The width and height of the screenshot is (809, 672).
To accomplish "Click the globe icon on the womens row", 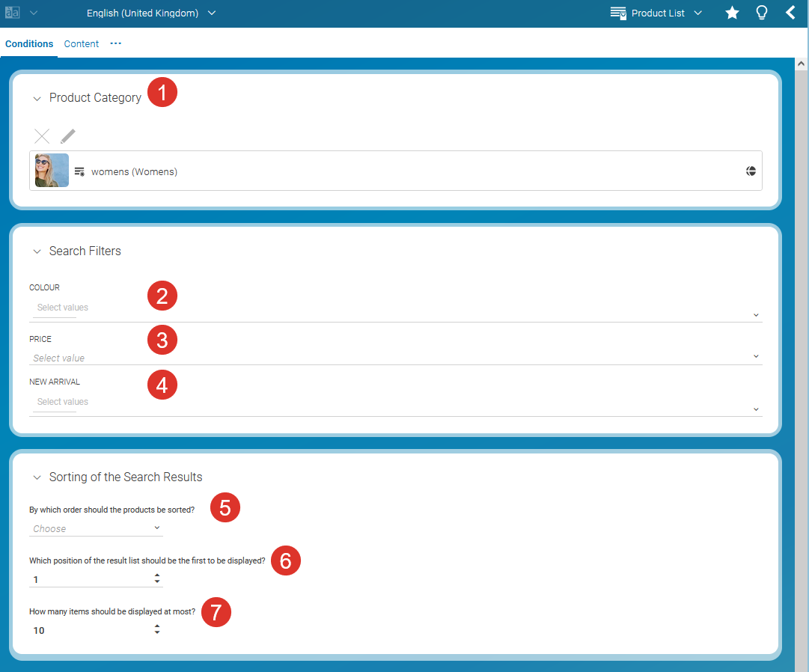I will click(751, 171).
